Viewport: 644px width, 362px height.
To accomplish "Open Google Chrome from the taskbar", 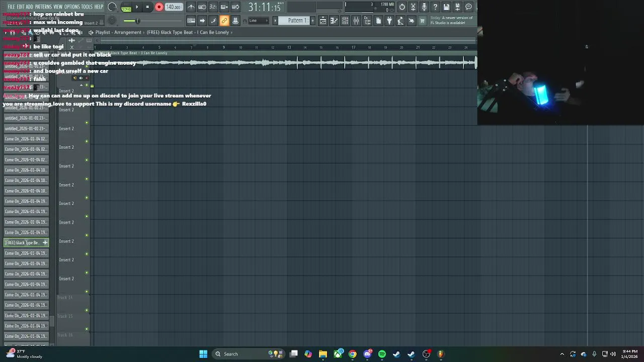I will click(353, 354).
